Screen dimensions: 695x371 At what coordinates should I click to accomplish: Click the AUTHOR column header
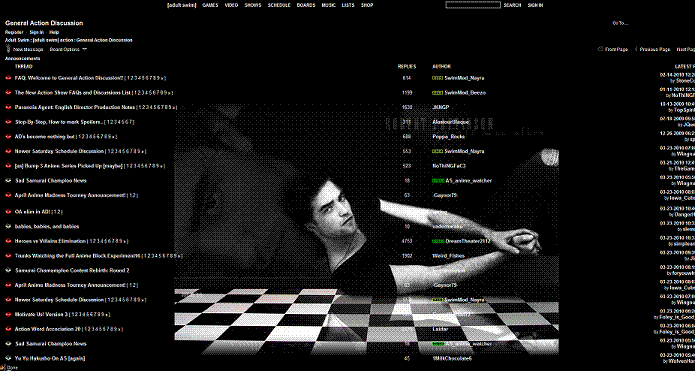click(x=441, y=67)
